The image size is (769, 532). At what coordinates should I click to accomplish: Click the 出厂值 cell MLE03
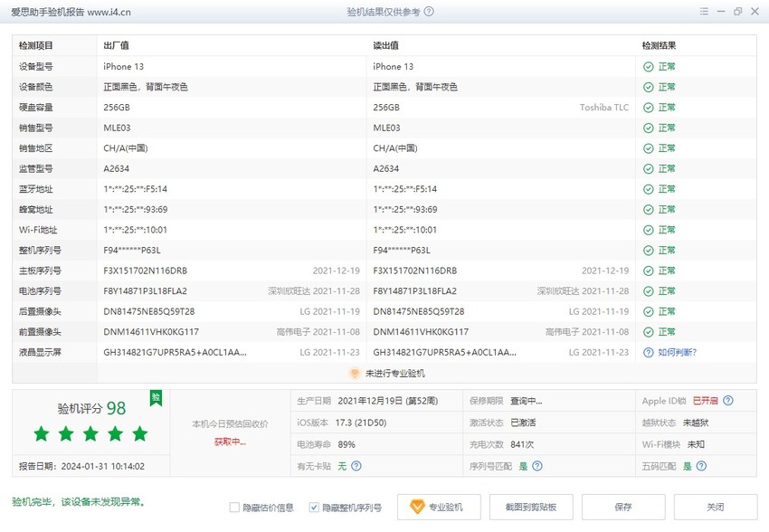[x=117, y=128]
